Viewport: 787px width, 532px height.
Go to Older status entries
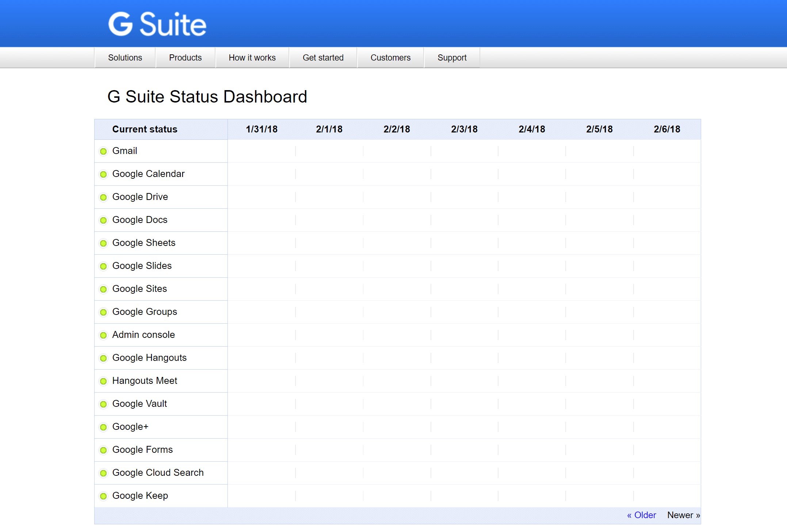641,515
